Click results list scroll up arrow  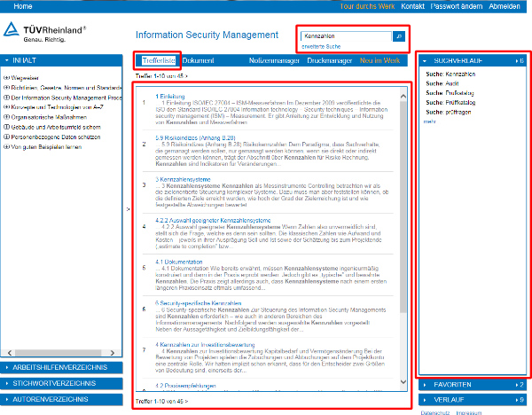[x=403, y=97]
